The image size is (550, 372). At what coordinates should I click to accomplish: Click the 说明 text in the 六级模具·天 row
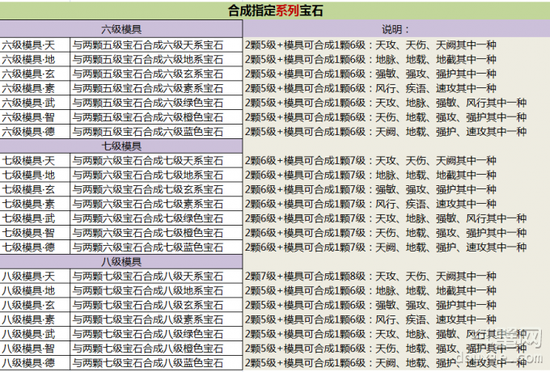pyautogui.click(x=371, y=45)
